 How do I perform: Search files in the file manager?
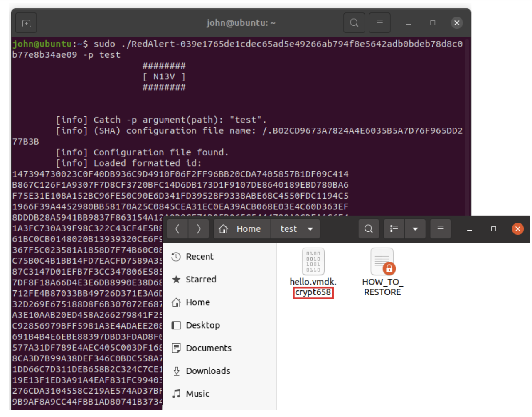click(369, 229)
